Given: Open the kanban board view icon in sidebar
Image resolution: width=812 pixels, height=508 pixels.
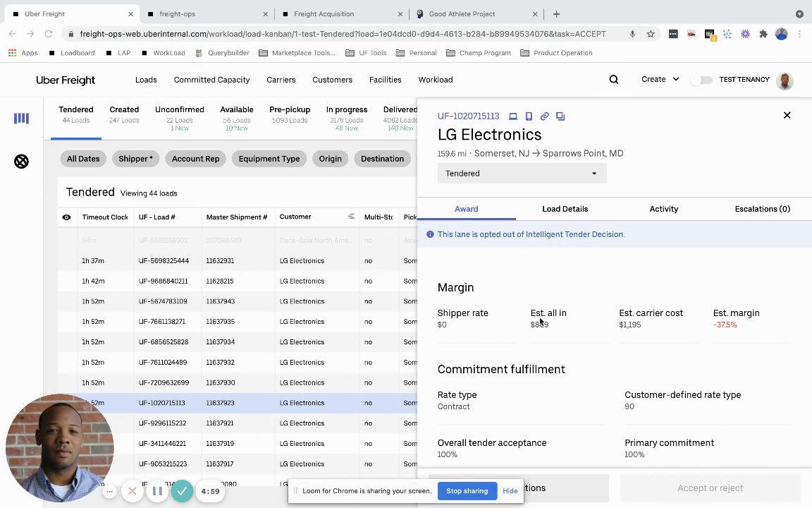Looking at the screenshot, I should coord(21,119).
